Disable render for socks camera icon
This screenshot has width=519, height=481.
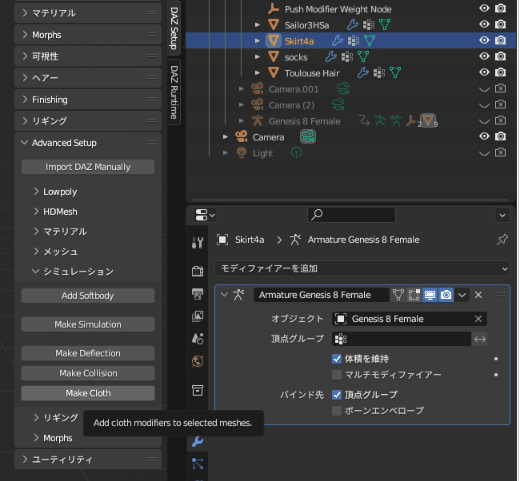point(500,56)
